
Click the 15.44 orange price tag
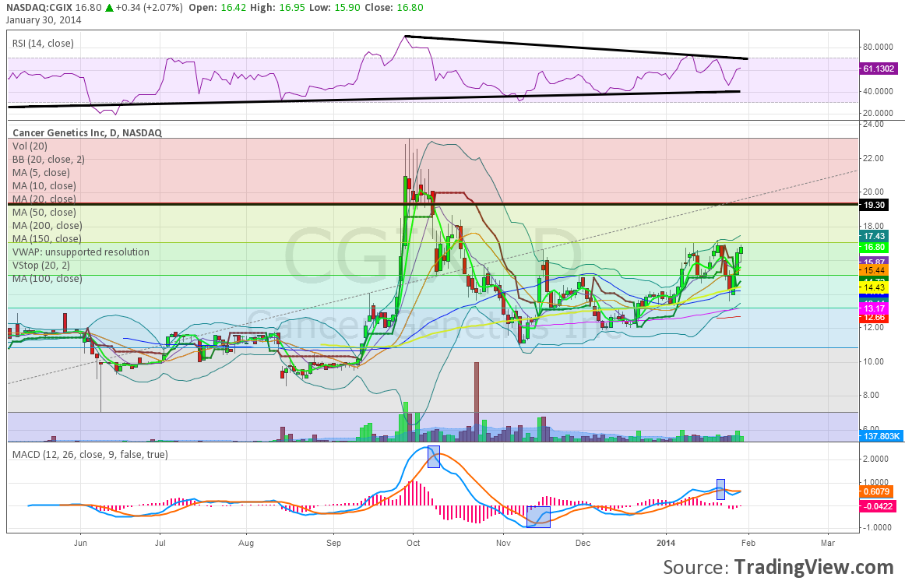873,270
